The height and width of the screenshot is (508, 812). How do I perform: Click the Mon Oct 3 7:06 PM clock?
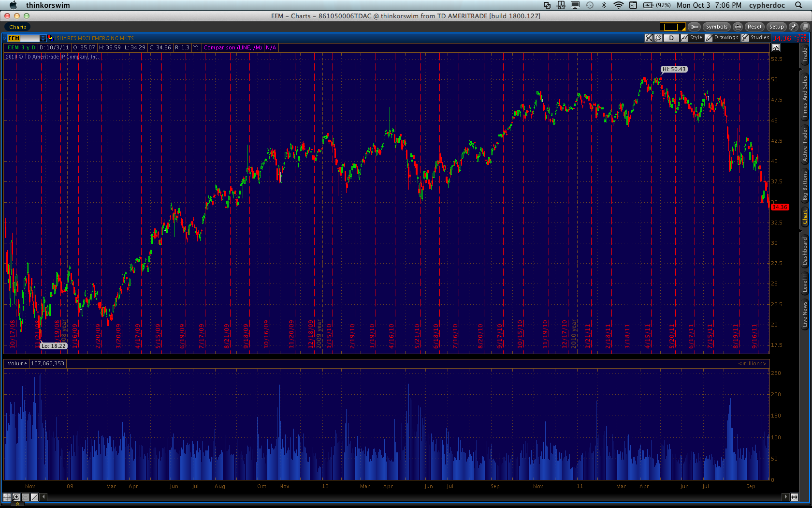click(709, 5)
